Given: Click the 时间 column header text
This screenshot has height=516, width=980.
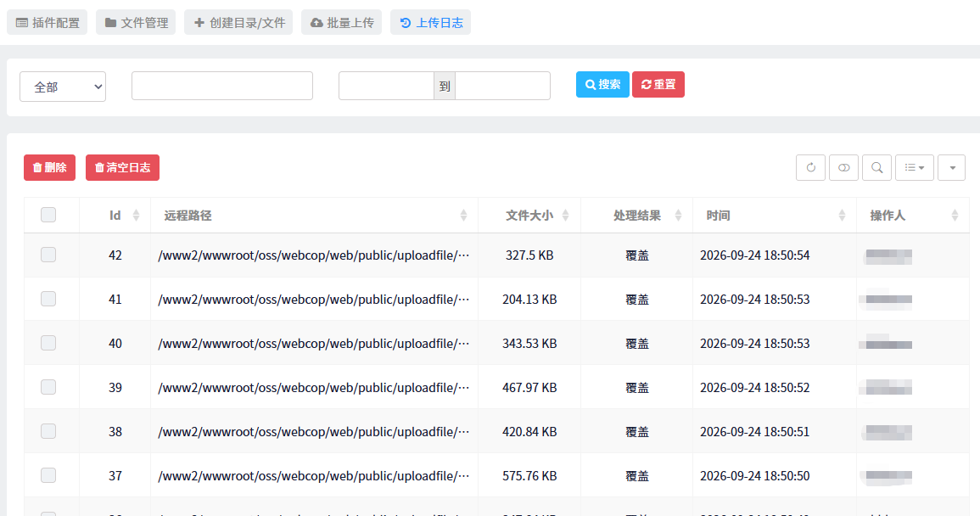Looking at the screenshot, I should tap(718, 216).
